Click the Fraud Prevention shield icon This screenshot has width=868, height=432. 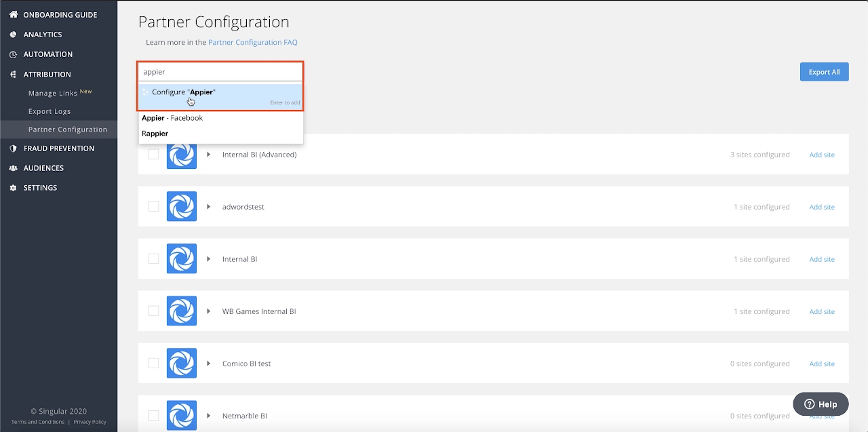(13, 149)
